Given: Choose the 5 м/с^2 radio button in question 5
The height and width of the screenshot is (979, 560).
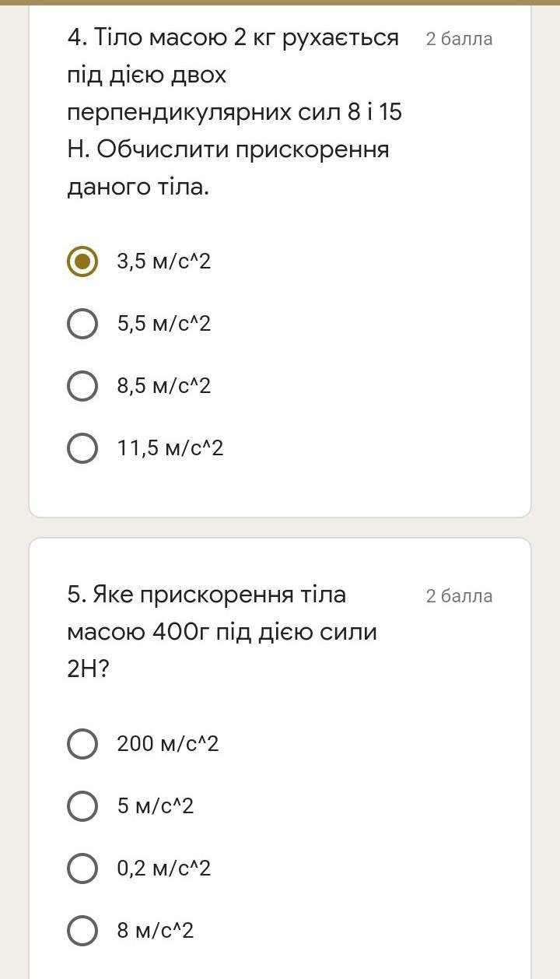Looking at the screenshot, I should pyautogui.click(x=82, y=806).
